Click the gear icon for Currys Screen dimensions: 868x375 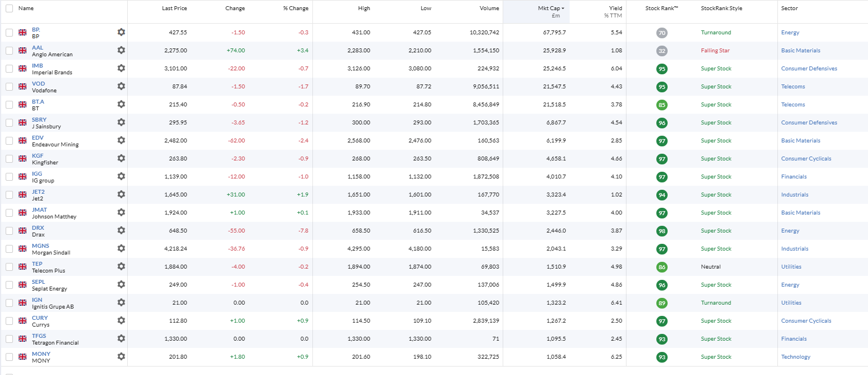point(121,320)
